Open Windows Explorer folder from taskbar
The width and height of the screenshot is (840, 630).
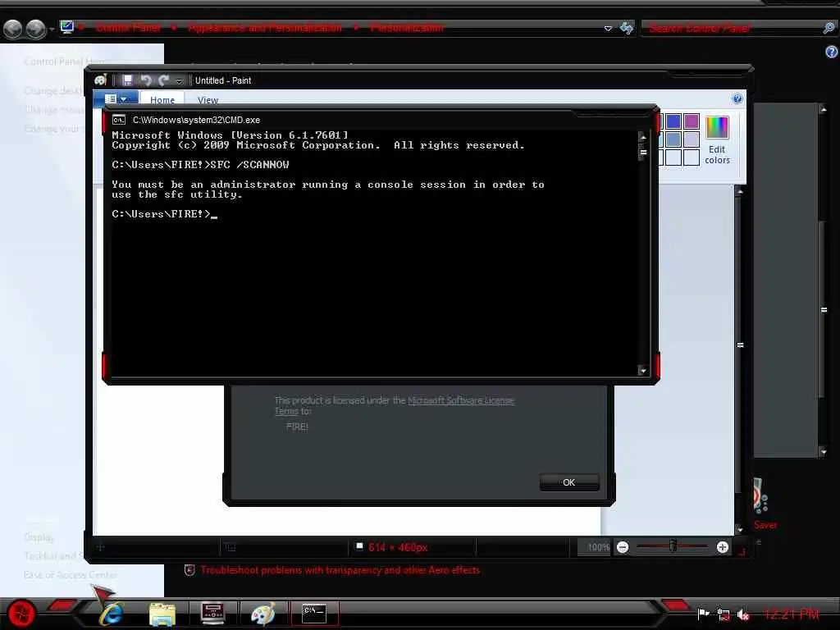pyautogui.click(x=162, y=614)
